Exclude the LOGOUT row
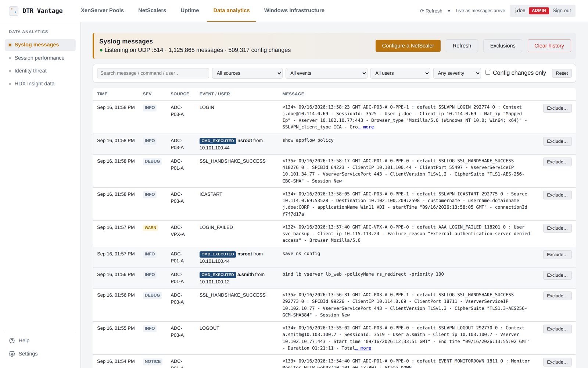The image size is (588, 368). [x=557, y=329]
